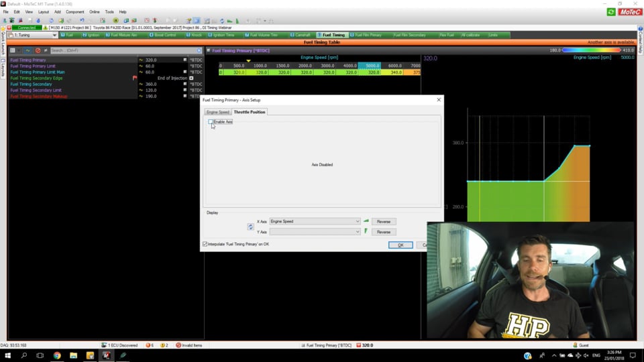Open the Layout menu
Image resolution: width=644 pixels, height=362 pixels.
pyautogui.click(x=43, y=12)
